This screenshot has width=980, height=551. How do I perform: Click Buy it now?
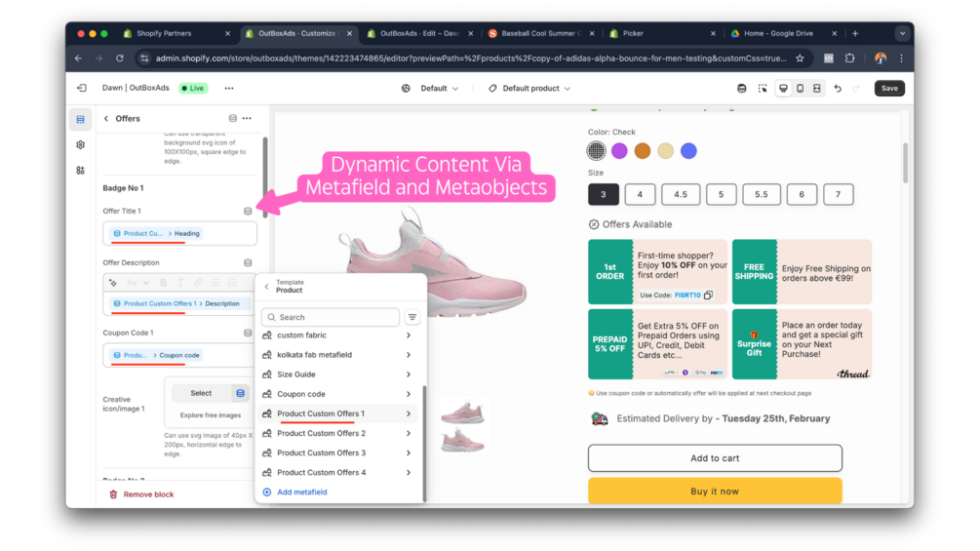coord(715,492)
